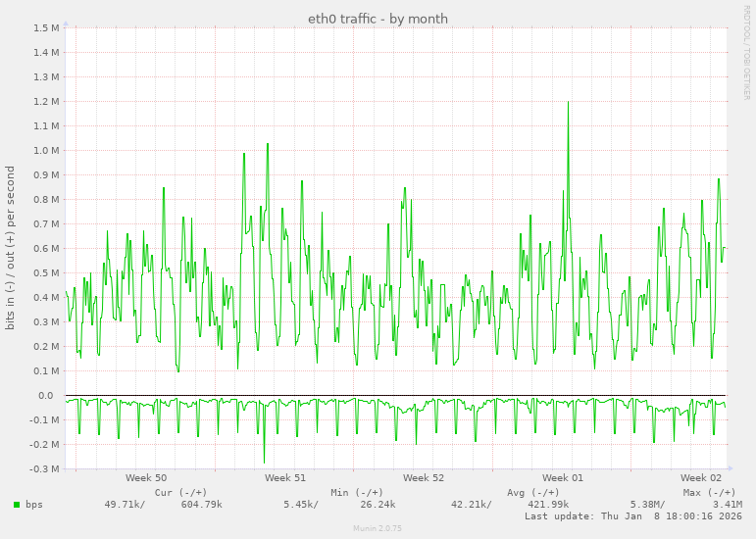
Task: Click the 'Week 02' x-axis label
Action: coord(701,478)
